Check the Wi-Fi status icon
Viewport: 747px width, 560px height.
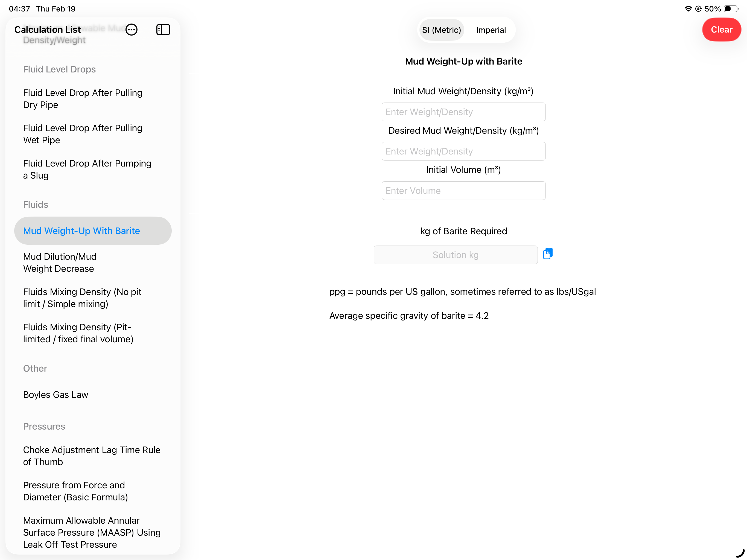tap(688, 9)
